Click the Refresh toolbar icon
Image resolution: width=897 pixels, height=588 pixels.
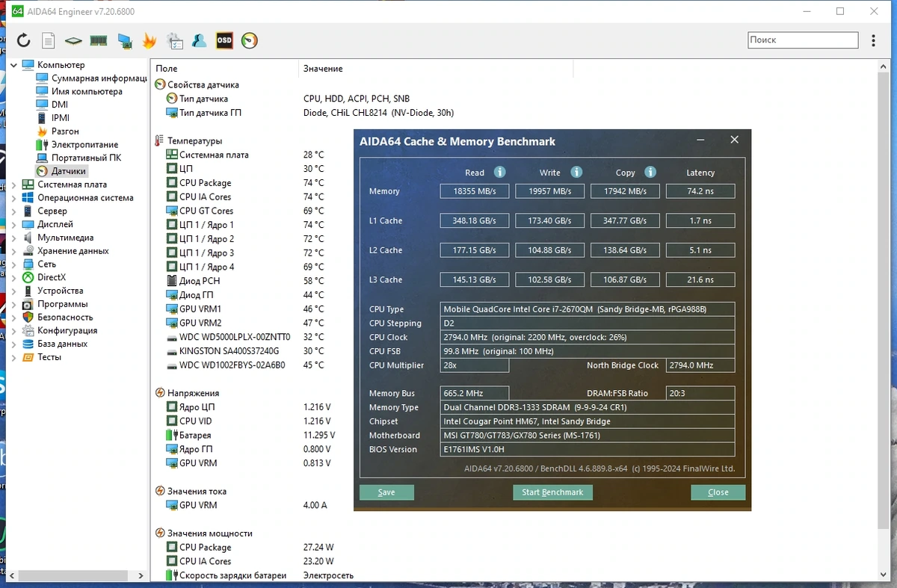coord(24,40)
